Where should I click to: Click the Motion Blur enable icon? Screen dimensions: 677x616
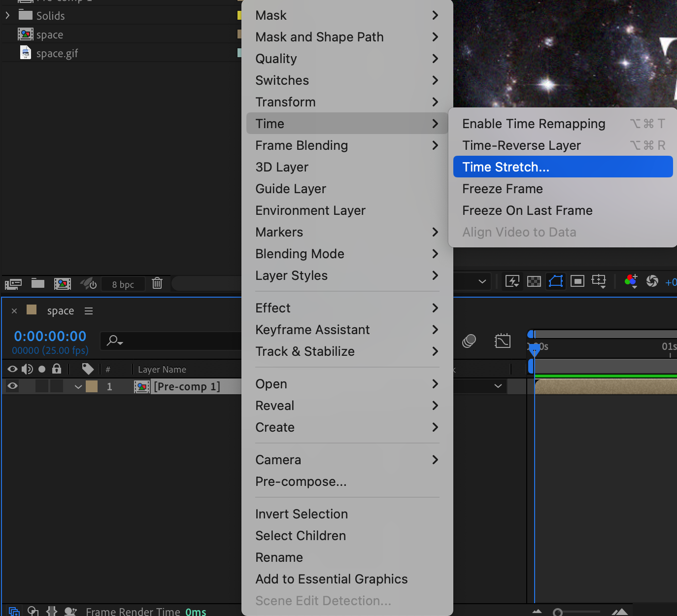pos(469,341)
